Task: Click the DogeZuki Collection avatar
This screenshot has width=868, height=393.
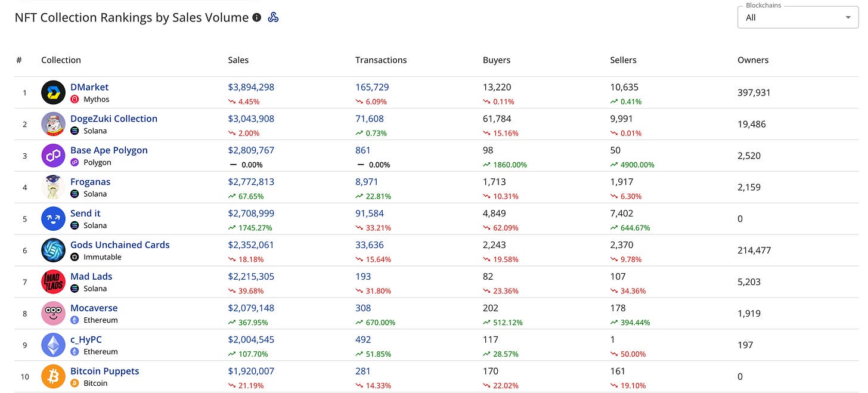Action: click(53, 124)
